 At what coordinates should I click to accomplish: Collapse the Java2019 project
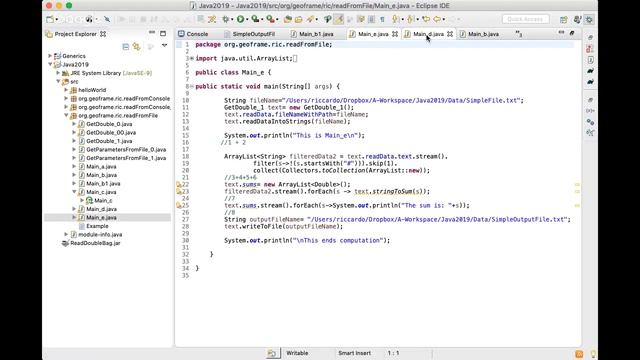tap(50, 64)
